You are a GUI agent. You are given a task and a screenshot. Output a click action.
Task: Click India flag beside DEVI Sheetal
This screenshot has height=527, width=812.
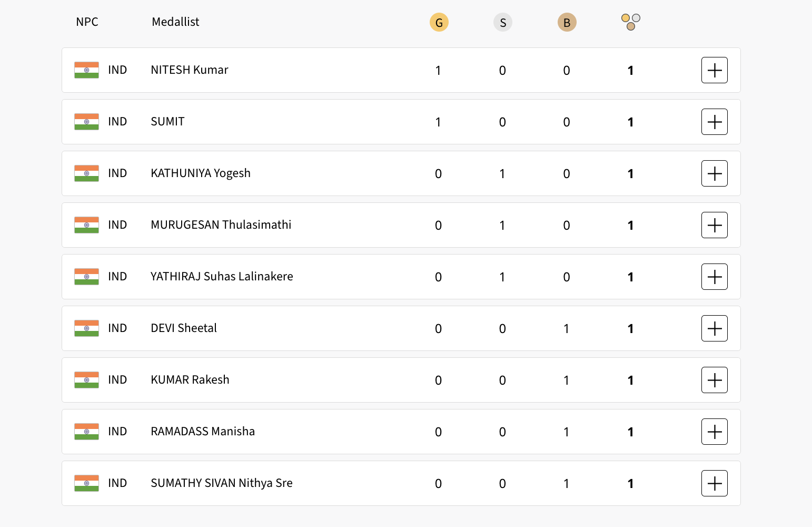click(86, 328)
